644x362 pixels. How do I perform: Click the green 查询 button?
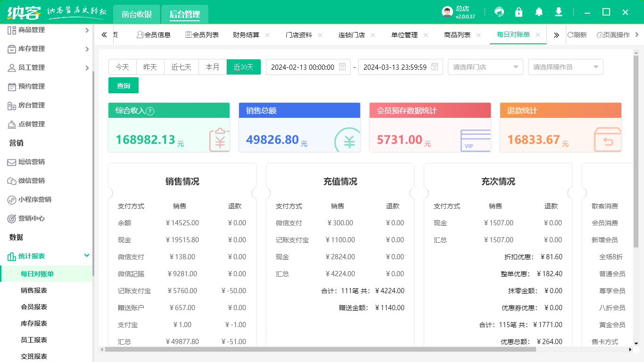pos(124,86)
